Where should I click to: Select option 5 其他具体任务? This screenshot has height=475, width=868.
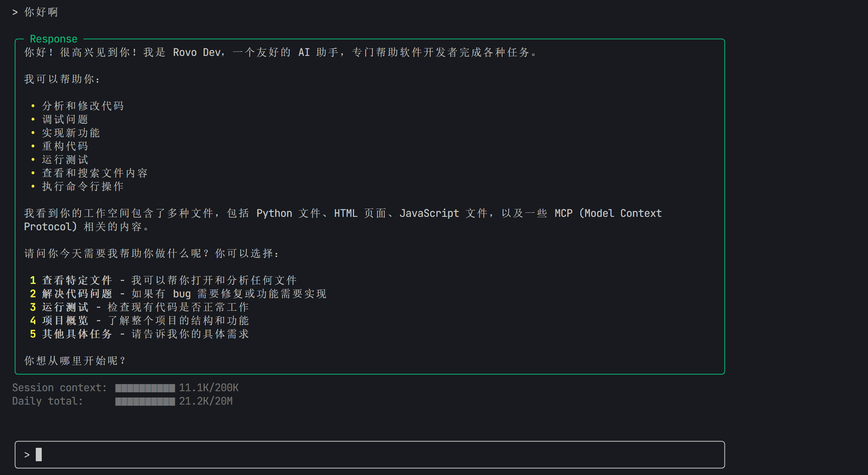click(76, 334)
